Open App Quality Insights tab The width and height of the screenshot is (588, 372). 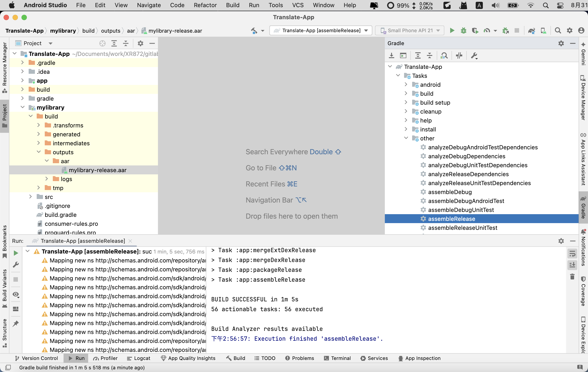[188, 358]
